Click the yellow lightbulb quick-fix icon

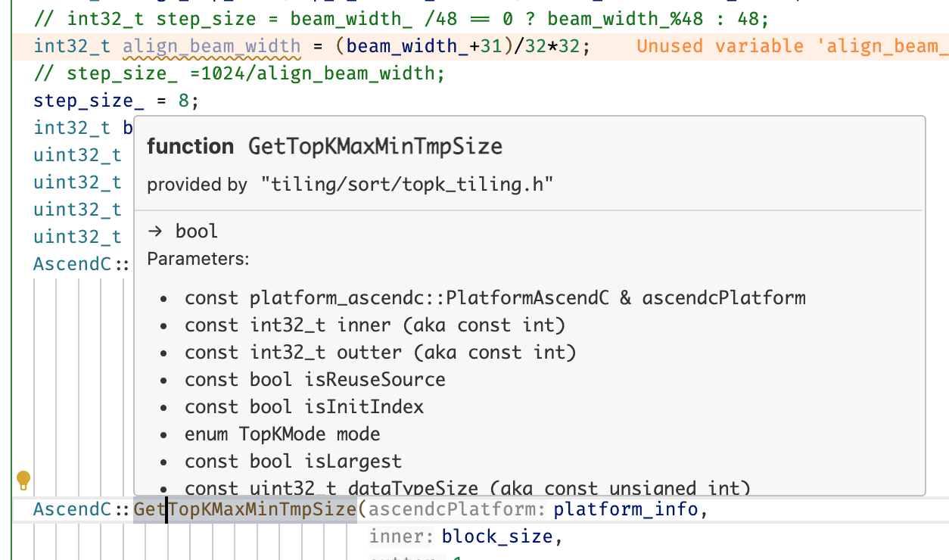pyautogui.click(x=23, y=479)
